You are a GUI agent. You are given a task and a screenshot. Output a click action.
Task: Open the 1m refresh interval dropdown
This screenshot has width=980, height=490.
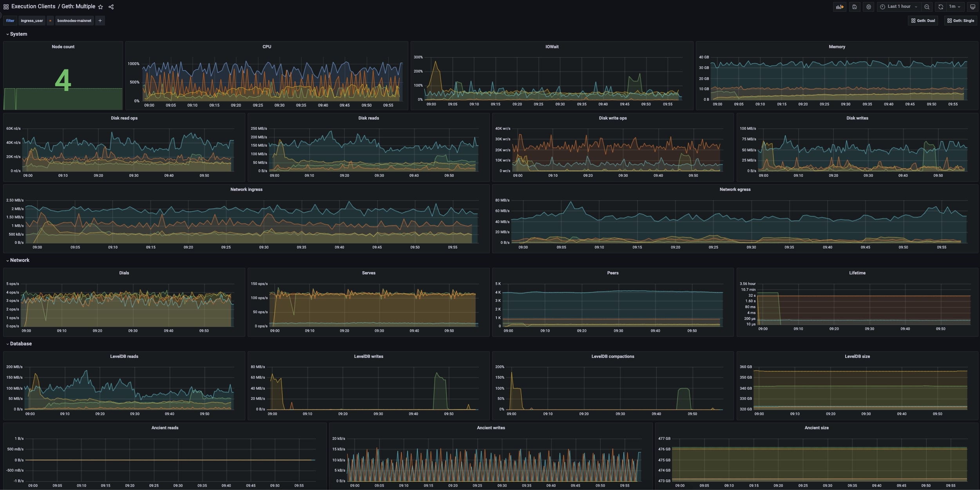(x=955, y=7)
